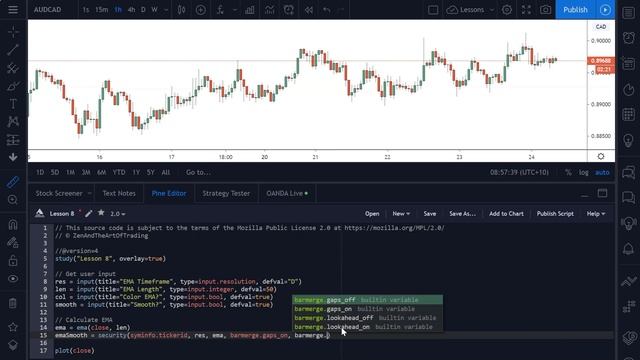Viewport: 640px width, 360px height.
Task: Select the zoom in tool
Action: [x=13, y=200]
